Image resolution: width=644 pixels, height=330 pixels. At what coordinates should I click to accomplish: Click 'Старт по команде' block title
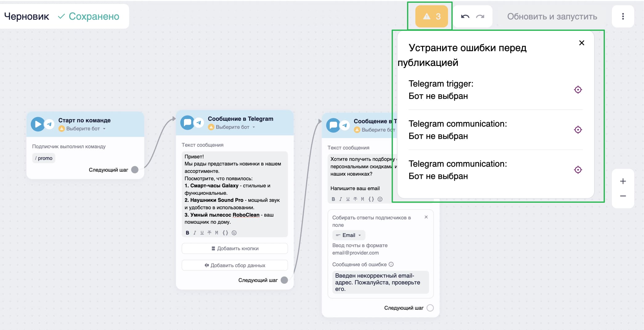click(x=84, y=120)
